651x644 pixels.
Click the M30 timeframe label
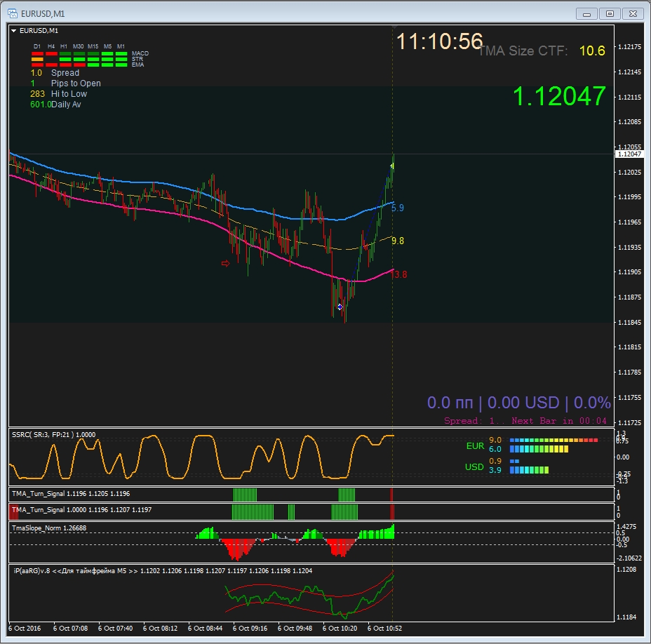coord(78,46)
